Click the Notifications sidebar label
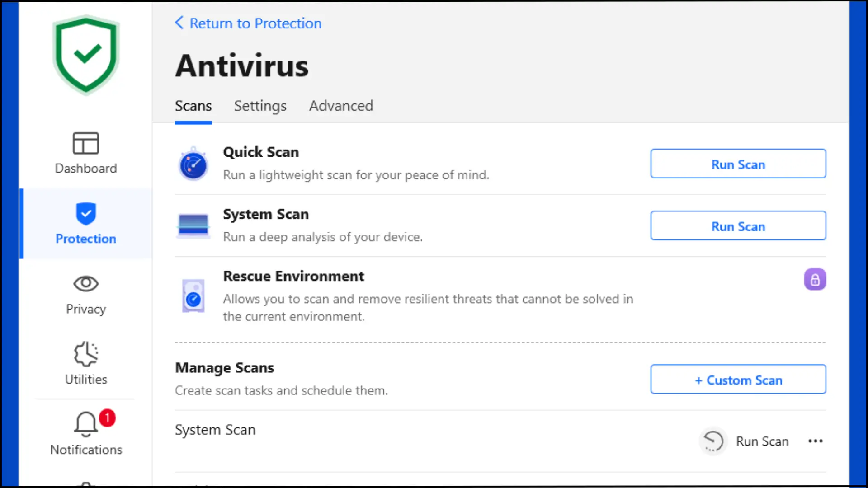Screen dimensions: 868x488 point(86,450)
